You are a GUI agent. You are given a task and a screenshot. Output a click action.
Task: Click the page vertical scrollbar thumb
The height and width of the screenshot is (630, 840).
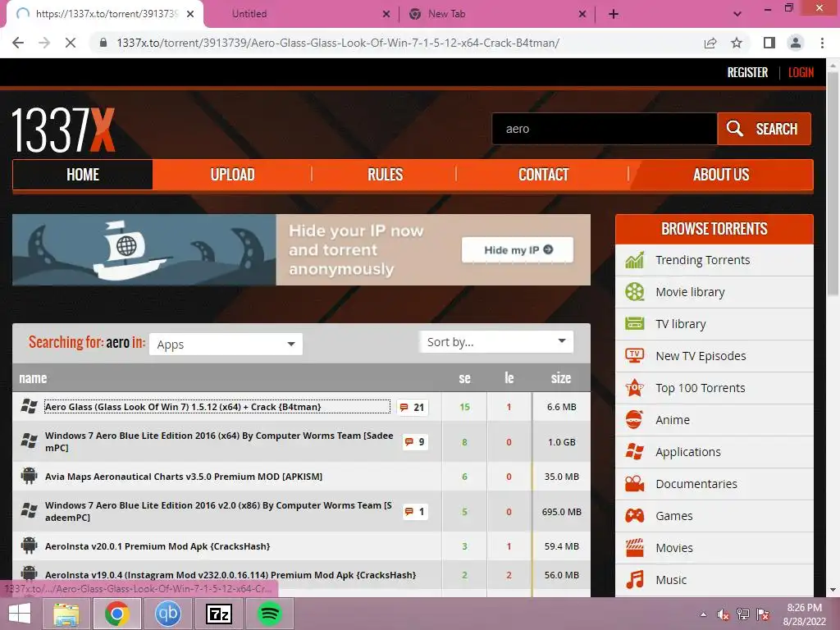(x=833, y=182)
